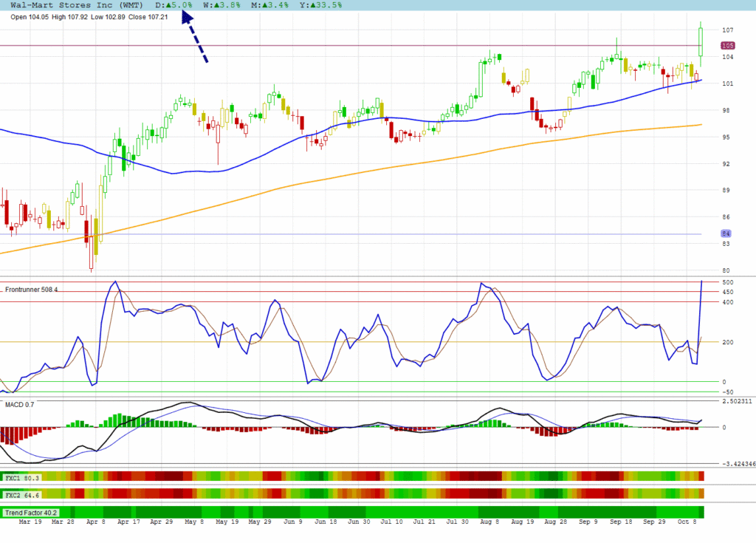Select the MACD 0.7 indicator label
Viewport: 756px width, 543px height.
pos(18,404)
